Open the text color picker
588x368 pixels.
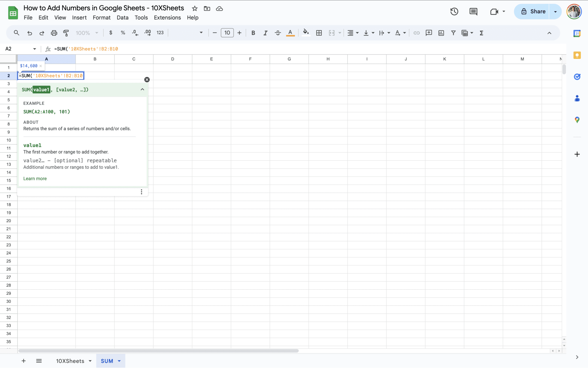click(x=290, y=33)
